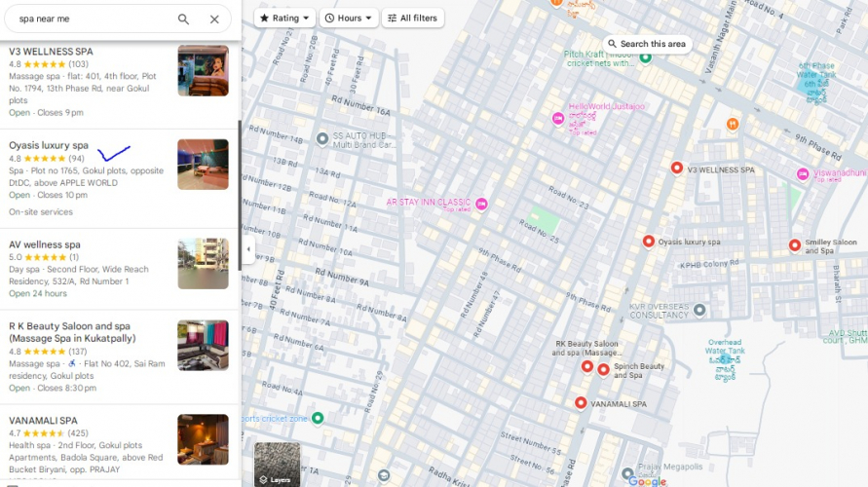Open R K Beauty Saloon and spa listing
Viewport: 868px width, 487px height.
pyautogui.click(x=72, y=332)
